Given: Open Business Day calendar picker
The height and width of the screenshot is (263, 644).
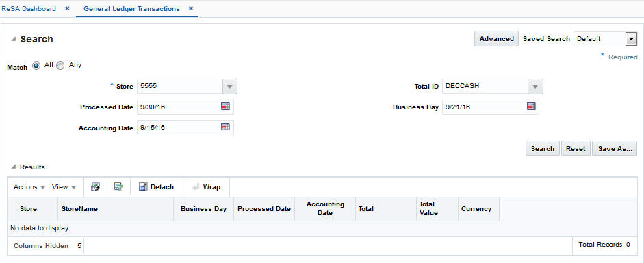Looking at the screenshot, I should click(x=531, y=107).
